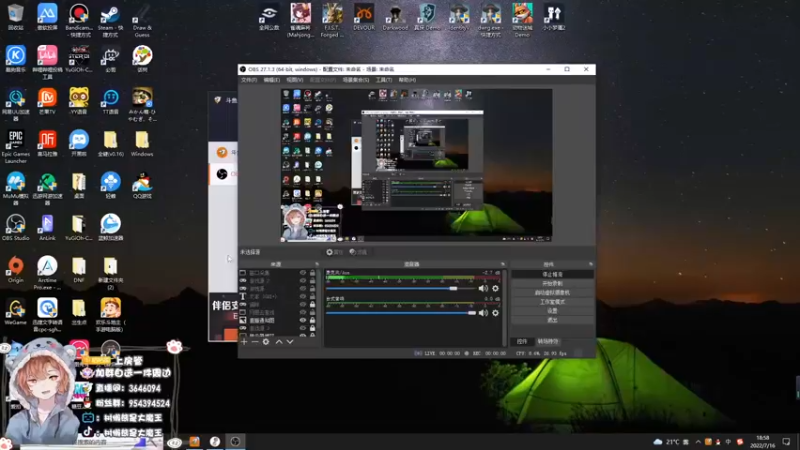Mute the desktop audio speaker icon
The width and height of the screenshot is (800, 450).
click(x=483, y=313)
